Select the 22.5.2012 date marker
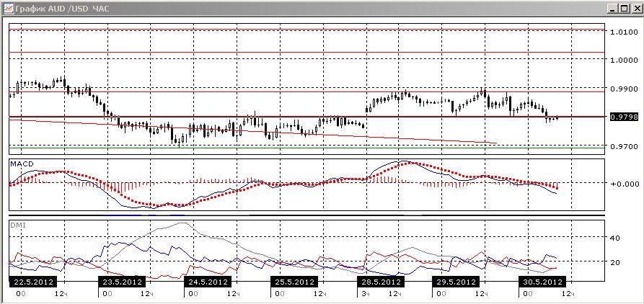The image size is (644, 304). coord(33,282)
